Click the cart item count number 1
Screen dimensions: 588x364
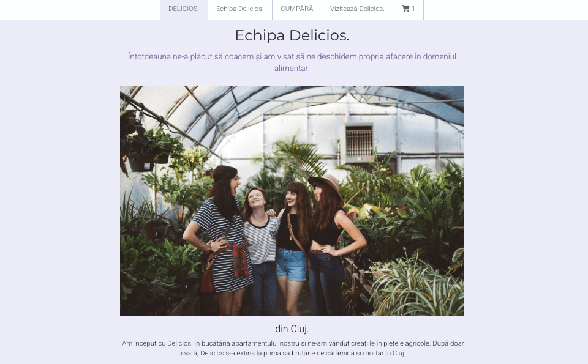[413, 9]
